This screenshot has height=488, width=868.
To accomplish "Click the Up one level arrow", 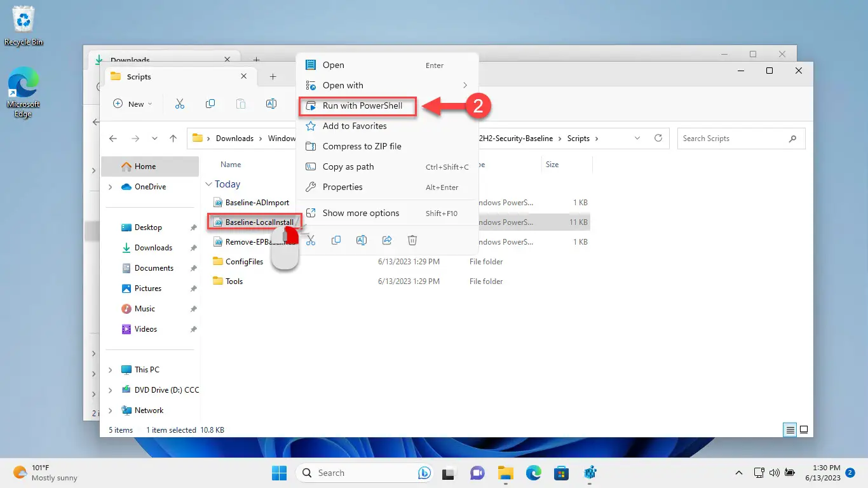I will 173,139.
